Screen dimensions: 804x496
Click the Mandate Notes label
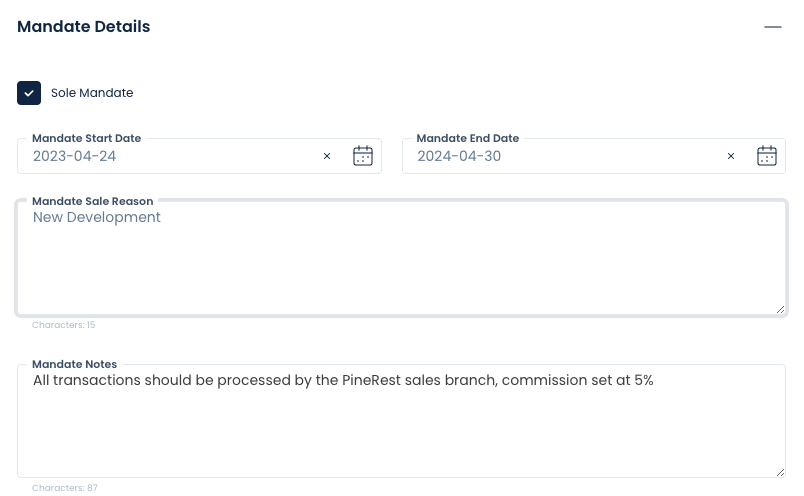pyautogui.click(x=74, y=364)
